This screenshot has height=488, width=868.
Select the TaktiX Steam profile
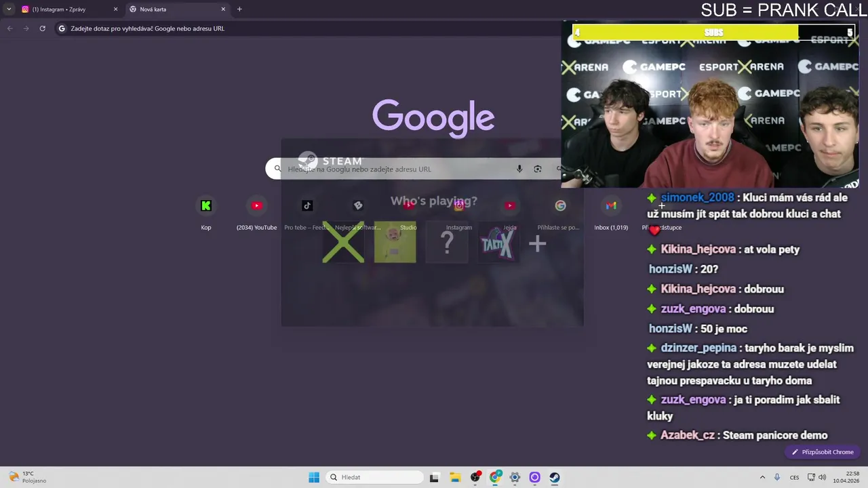498,243
